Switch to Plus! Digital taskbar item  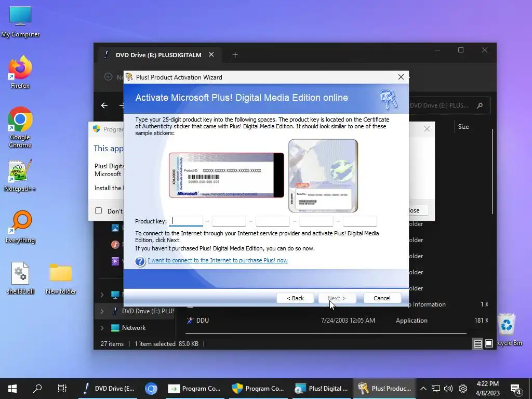321,389
